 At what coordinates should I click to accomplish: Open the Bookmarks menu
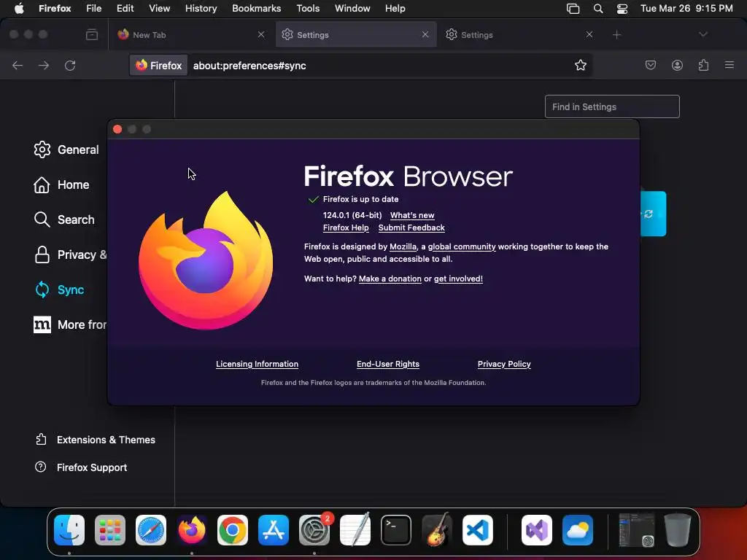tap(256, 9)
